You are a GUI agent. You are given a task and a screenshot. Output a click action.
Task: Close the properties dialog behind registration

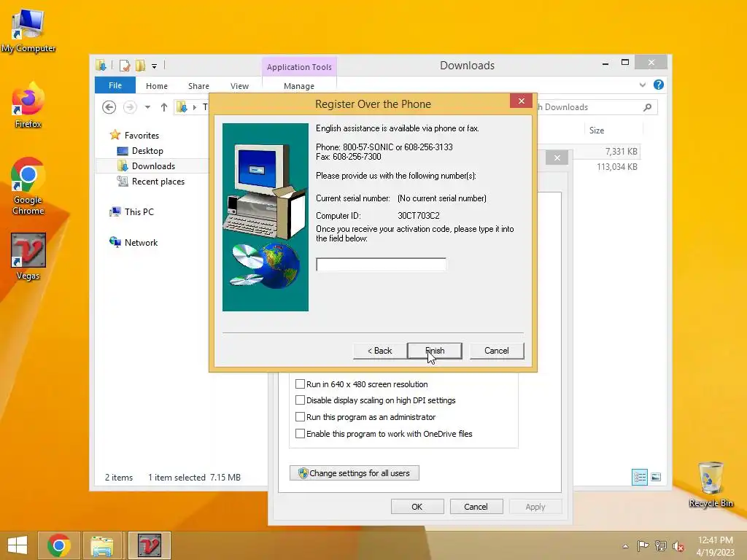[557, 157]
